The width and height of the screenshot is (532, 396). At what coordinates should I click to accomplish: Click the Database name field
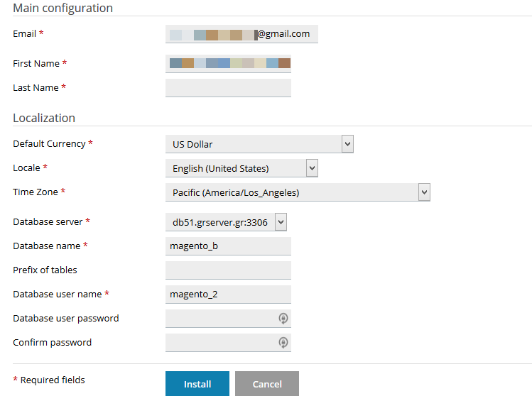[228, 246]
